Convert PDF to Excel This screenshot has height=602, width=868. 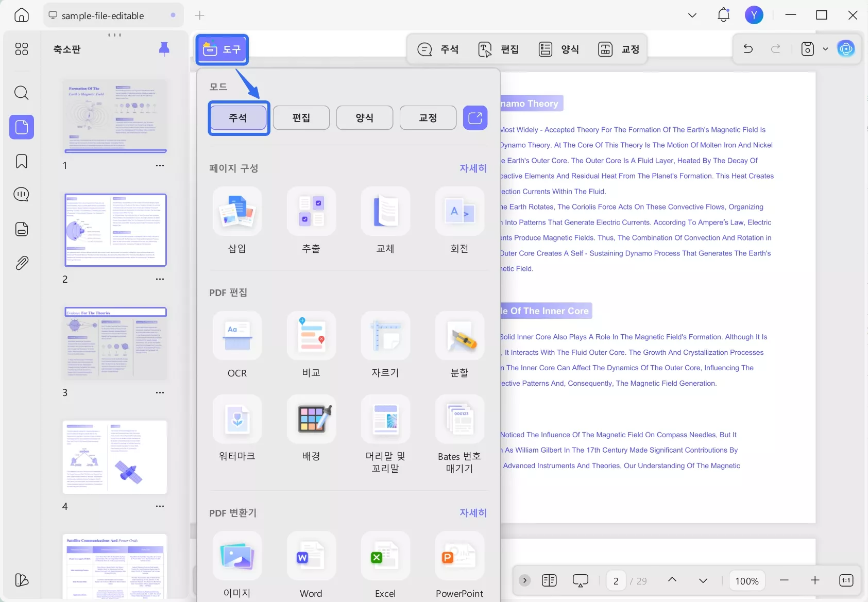[x=385, y=565]
